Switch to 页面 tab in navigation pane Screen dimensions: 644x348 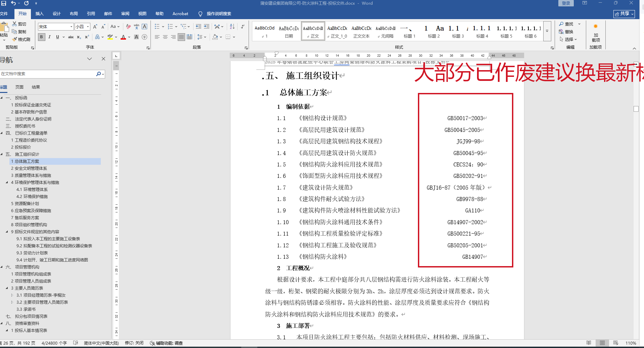coord(19,87)
